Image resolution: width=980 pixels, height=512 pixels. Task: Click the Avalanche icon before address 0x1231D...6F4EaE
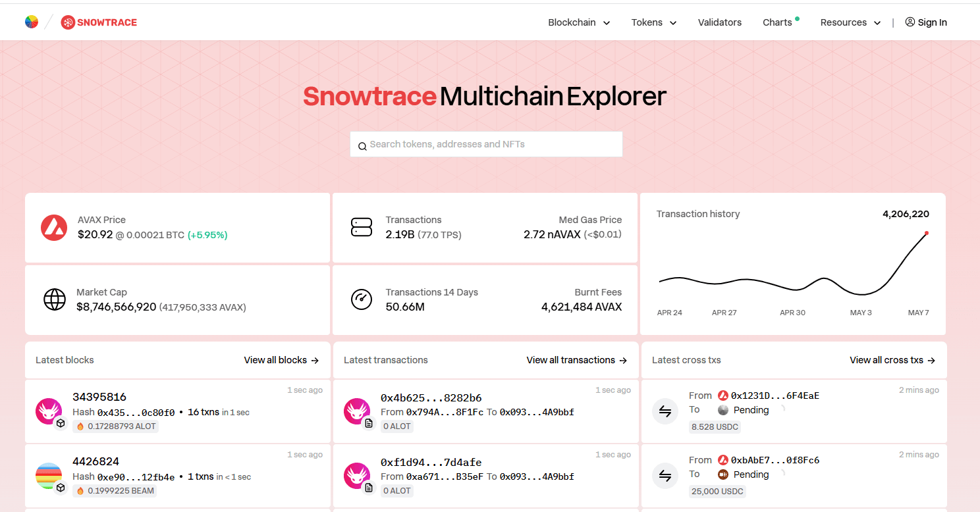pos(723,396)
